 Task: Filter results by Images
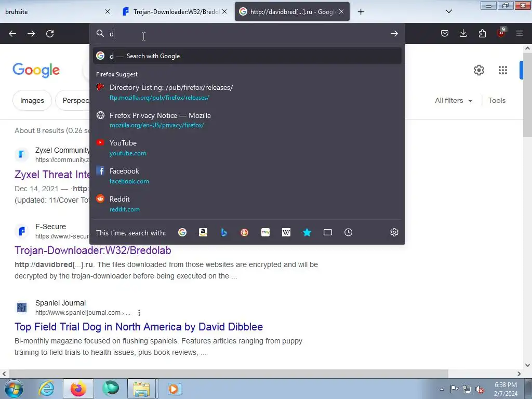pos(32,100)
